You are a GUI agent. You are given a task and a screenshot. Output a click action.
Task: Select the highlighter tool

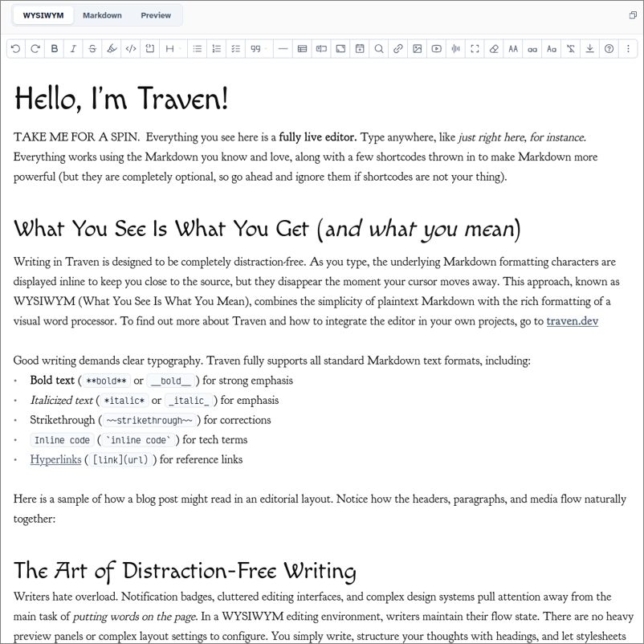tap(112, 49)
